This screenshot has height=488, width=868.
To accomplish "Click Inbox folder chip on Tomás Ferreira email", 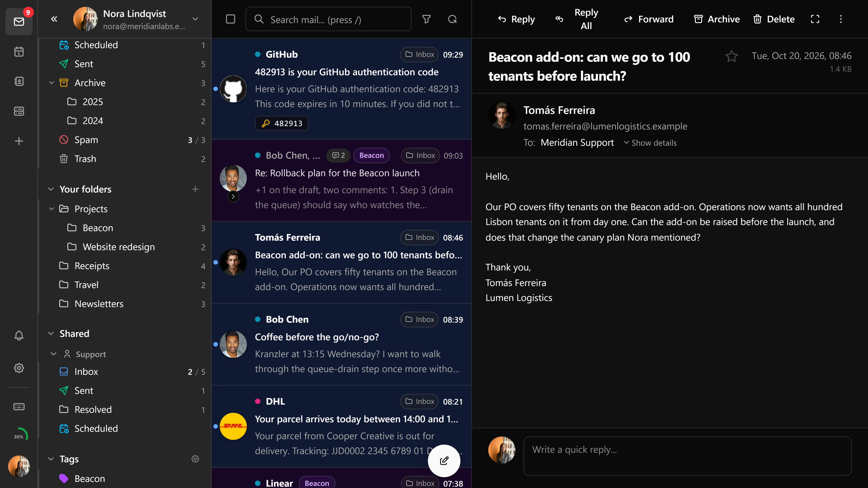I will (420, 237).
